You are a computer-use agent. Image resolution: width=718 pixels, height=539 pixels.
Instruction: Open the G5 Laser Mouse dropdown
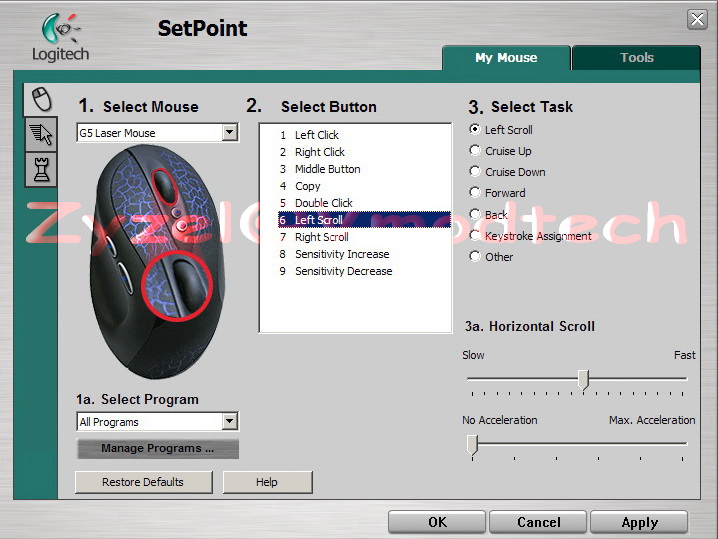(229, 133)
